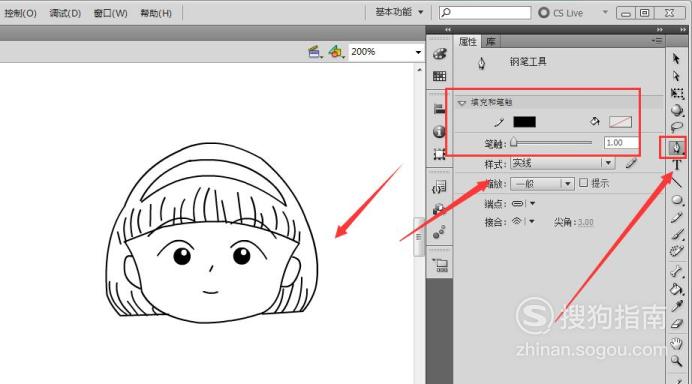Open the 控制(O) menu
Image resolution: width=692 pixels, height=384 pixels.
click(x=21, y=13)
